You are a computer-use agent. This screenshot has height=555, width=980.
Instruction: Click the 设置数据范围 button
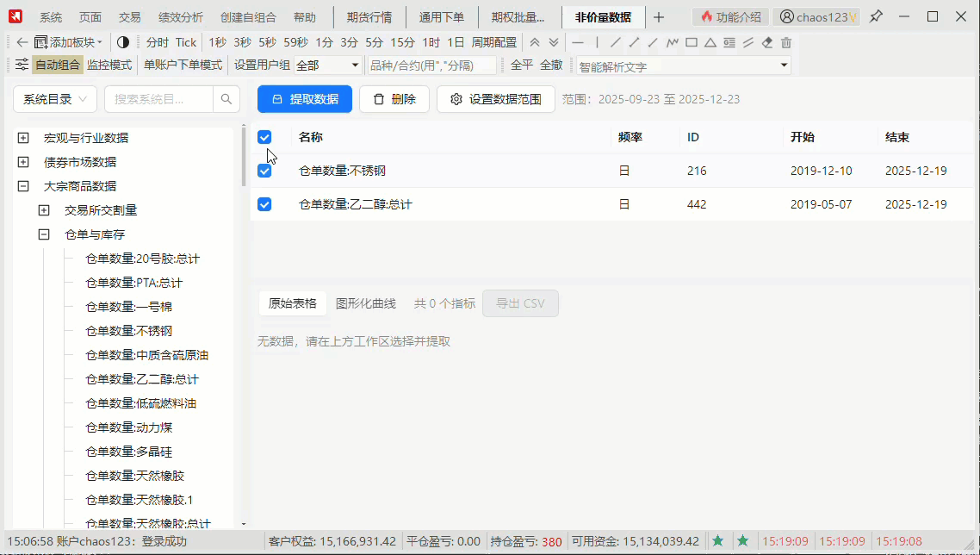pyautogui.click(x=495, y=99)
